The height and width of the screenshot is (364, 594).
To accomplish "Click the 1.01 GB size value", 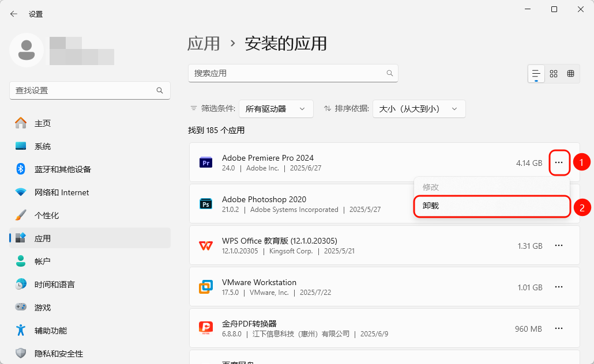I will [530, 287].
